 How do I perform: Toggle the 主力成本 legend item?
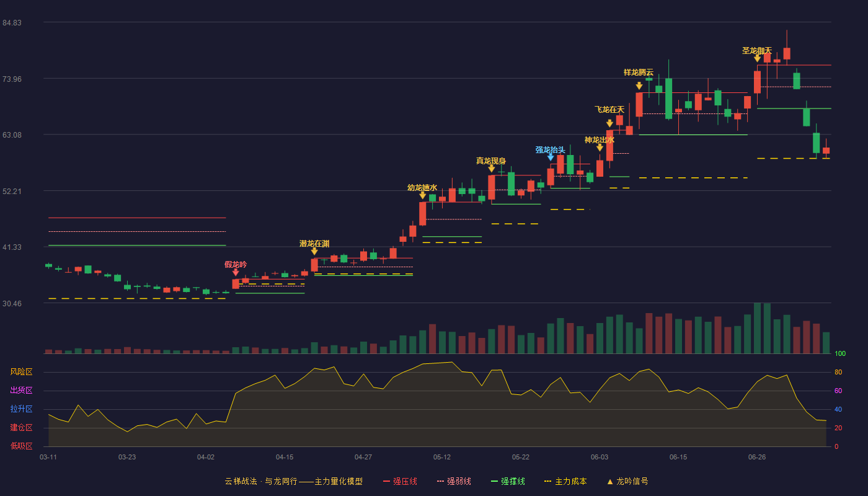(x=565, y=481)
